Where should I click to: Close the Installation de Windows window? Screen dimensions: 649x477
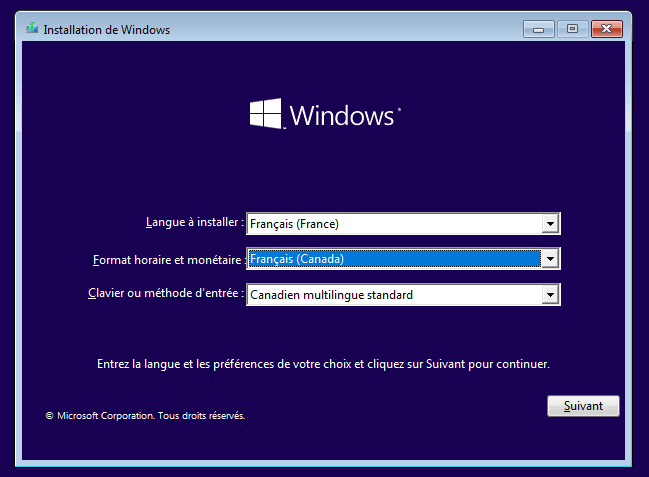pyautogui.click(x=607, y=29)
